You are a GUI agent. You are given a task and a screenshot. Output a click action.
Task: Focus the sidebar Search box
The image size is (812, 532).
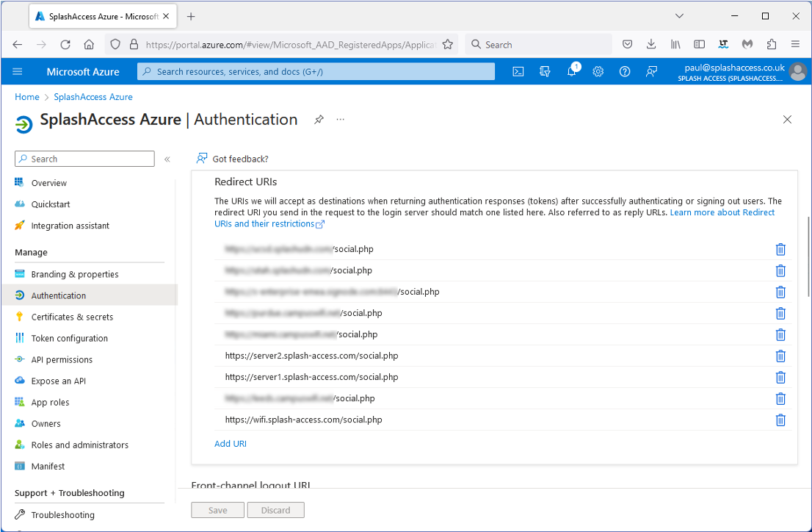click(85, 159)
